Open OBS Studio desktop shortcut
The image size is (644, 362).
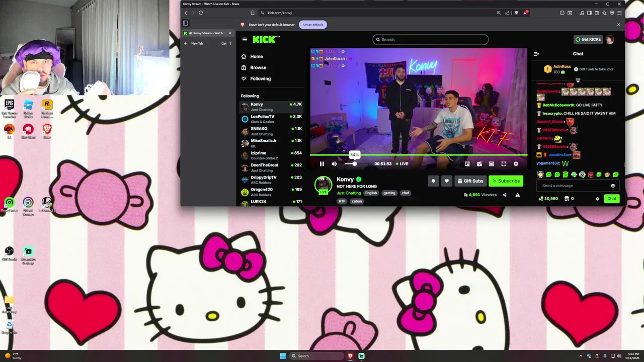tap(9, 254)
